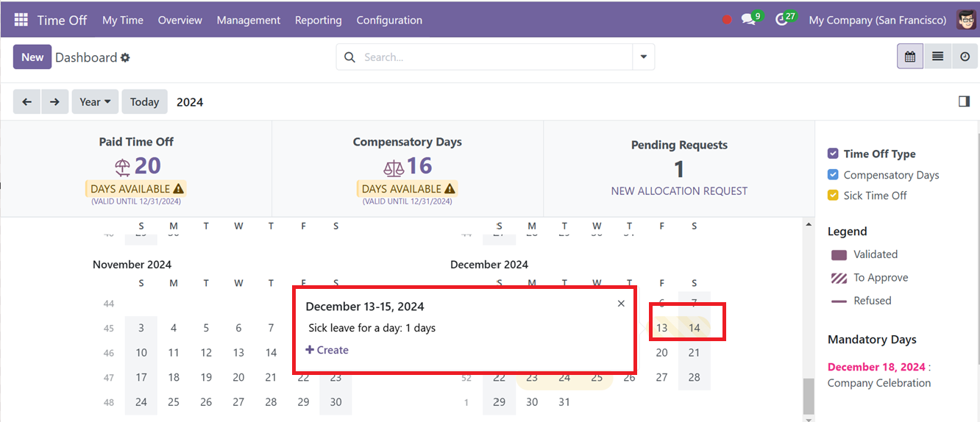Go to next year arrow
The width and height of the screenshot is (980, 422).
(54, 101)
